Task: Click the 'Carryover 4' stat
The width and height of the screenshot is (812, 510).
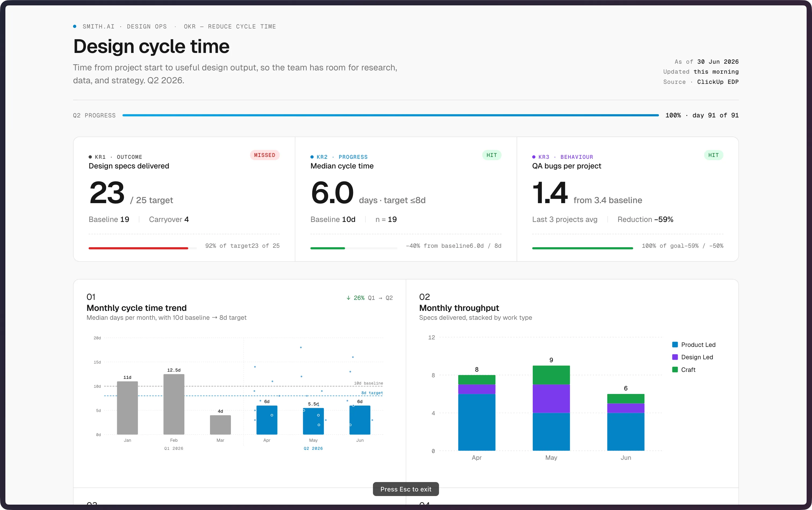Action: coord(169,219)
